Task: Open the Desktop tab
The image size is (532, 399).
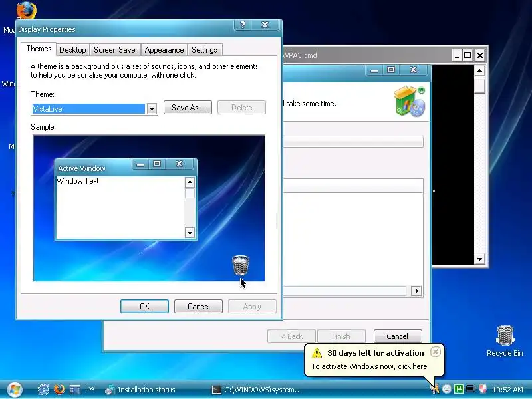Action: tap(72, 50)
